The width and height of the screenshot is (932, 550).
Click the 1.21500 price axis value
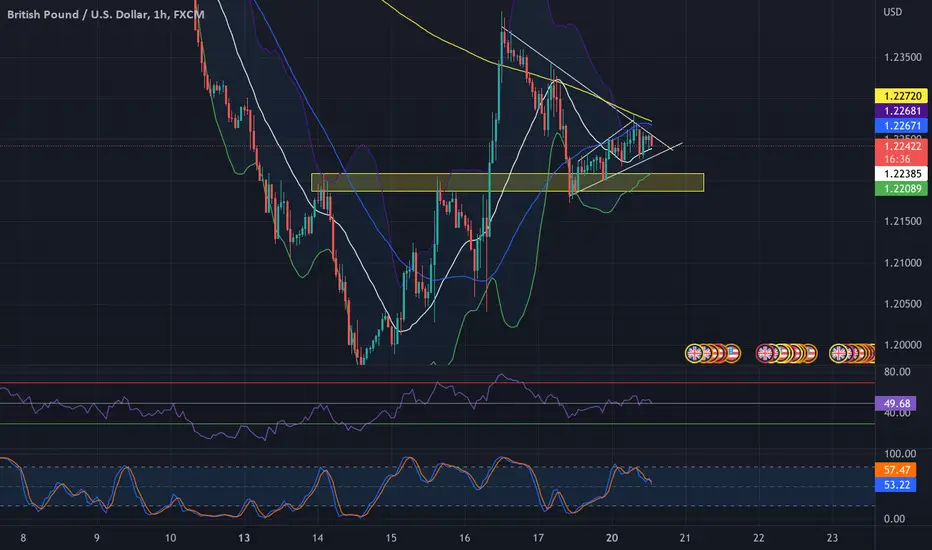(x=902, y=221)
